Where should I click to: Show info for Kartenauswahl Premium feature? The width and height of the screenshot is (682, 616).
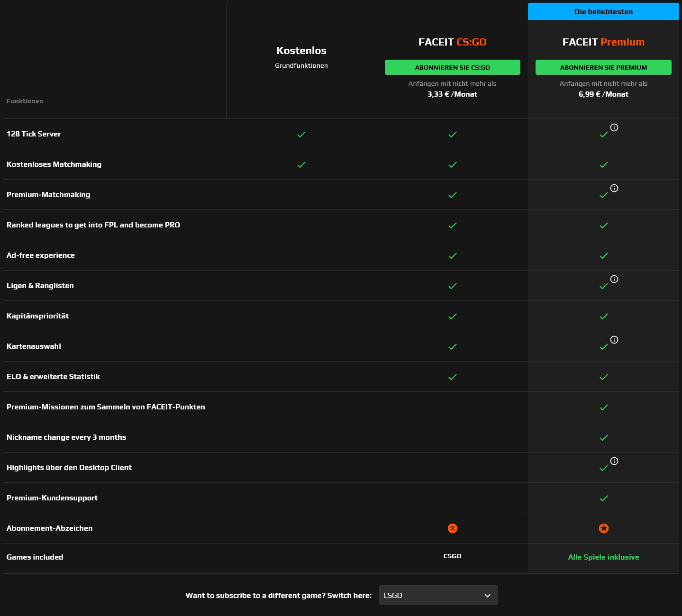click(x=614, y=340)
